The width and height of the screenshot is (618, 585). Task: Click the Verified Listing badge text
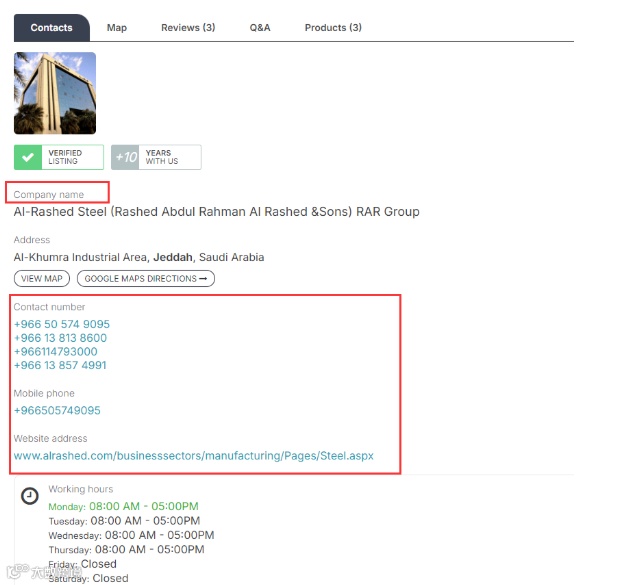pyautogui.click(x=65, y=157)
